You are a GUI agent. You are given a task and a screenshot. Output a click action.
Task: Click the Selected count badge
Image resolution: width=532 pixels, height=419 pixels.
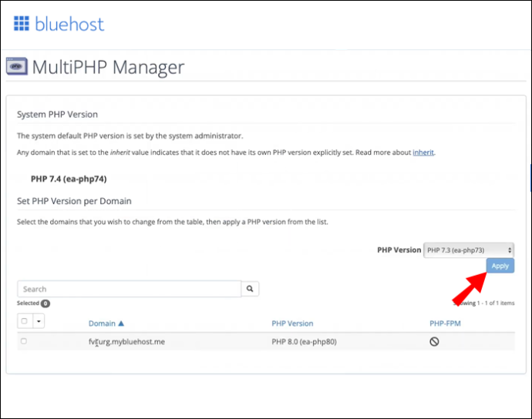point(45,303)
